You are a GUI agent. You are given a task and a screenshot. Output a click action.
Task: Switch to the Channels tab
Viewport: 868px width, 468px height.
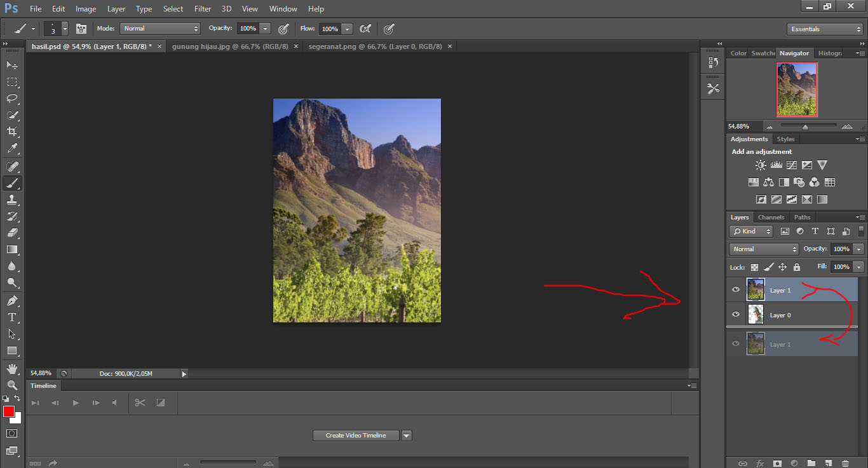pos(771,217)
